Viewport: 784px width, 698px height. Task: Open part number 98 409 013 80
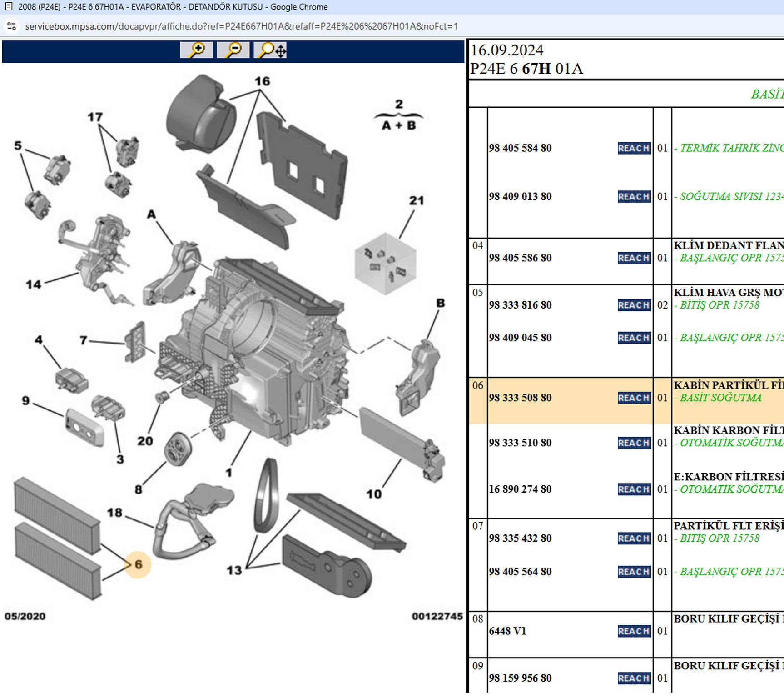point(520,197)
